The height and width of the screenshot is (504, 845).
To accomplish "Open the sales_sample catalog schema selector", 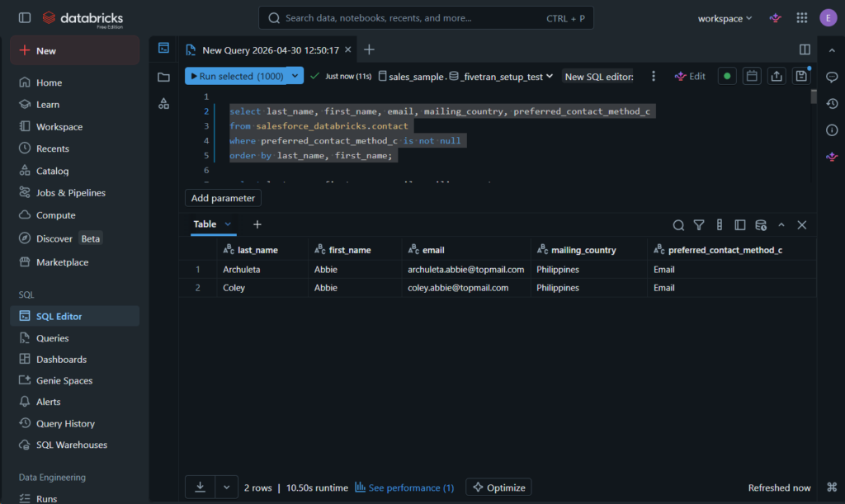I will pyautogui.click(x=465, y=77).
